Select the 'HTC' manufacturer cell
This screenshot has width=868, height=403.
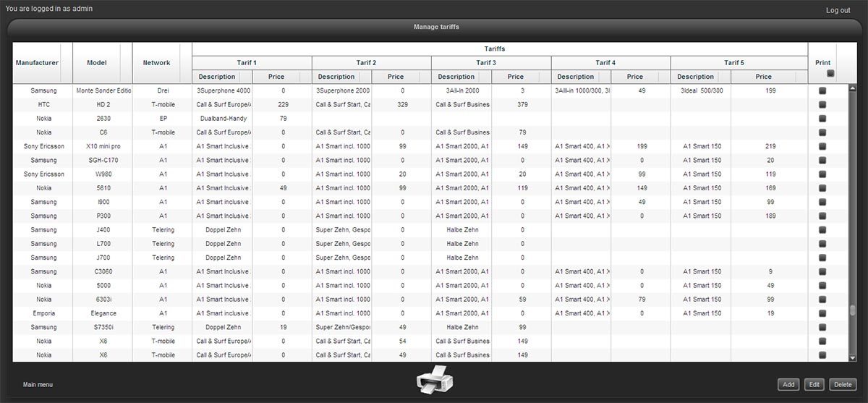pyautogui.click(x=43, y=105)
